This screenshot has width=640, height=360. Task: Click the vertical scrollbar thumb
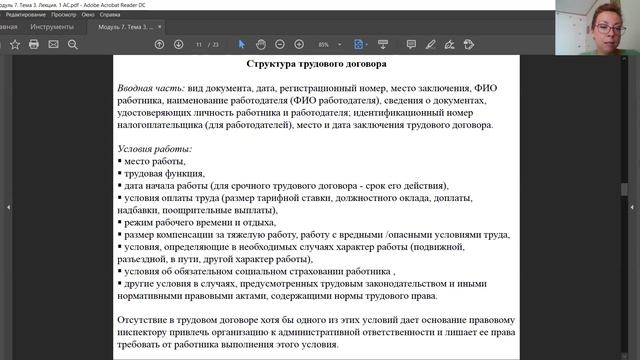coord(624,189)
